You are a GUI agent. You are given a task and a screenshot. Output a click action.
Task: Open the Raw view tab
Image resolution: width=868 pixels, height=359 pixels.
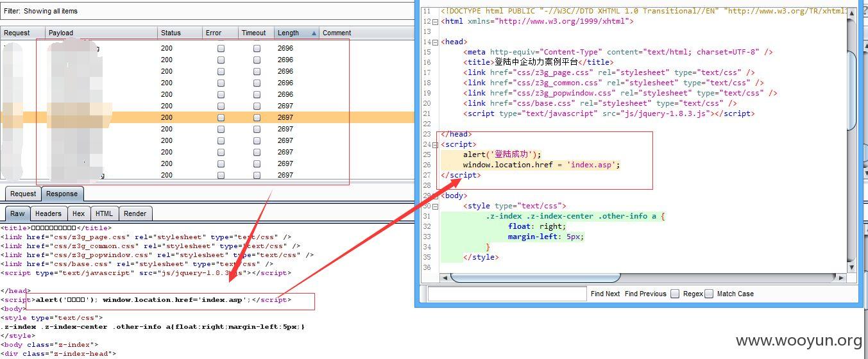click(x=18, y=213)
